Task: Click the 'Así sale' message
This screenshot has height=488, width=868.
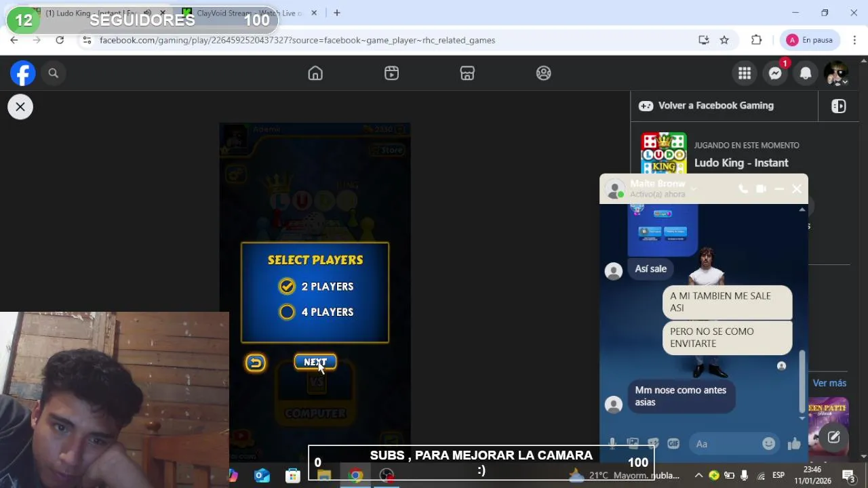Action: pyautogui.click(x=651, y=269)
